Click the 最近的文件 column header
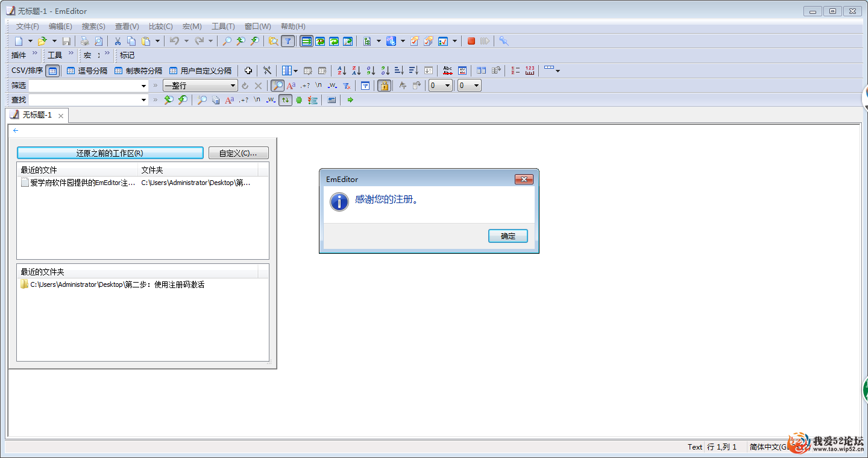The image size is (868, 458). [77, 170]
